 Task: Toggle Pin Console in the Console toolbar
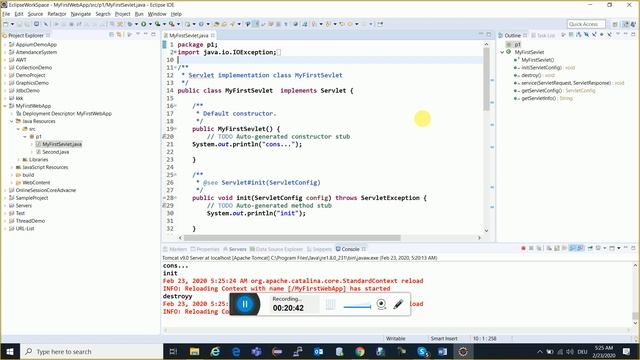[x=590, y=248]
